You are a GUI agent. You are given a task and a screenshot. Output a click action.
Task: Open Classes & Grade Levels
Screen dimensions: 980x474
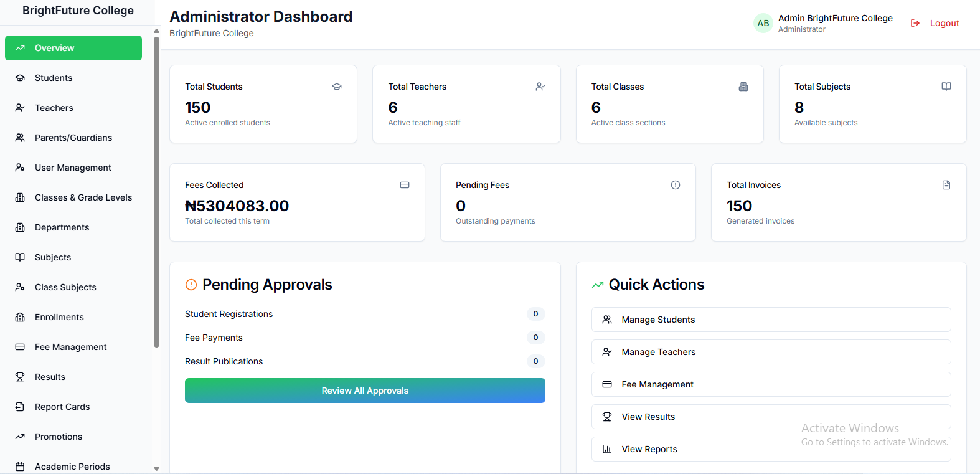click(73, 197)
